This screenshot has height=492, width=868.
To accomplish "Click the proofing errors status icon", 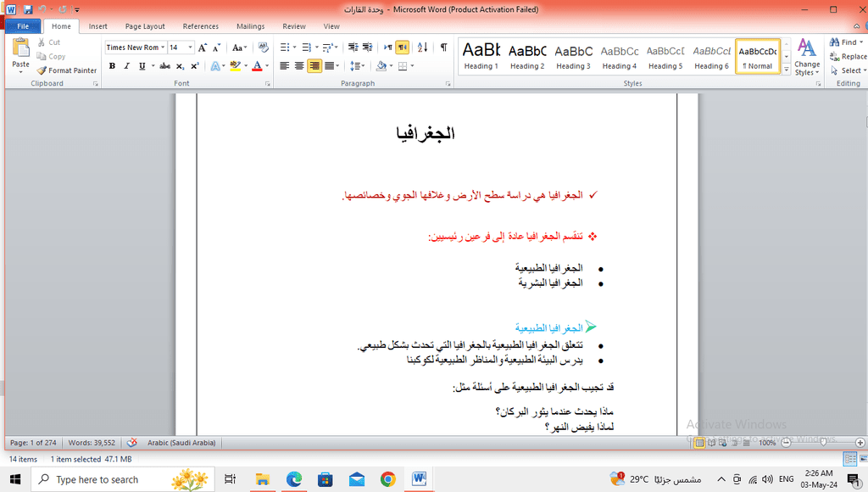I will pyautogui.click(x=131, y=443).
